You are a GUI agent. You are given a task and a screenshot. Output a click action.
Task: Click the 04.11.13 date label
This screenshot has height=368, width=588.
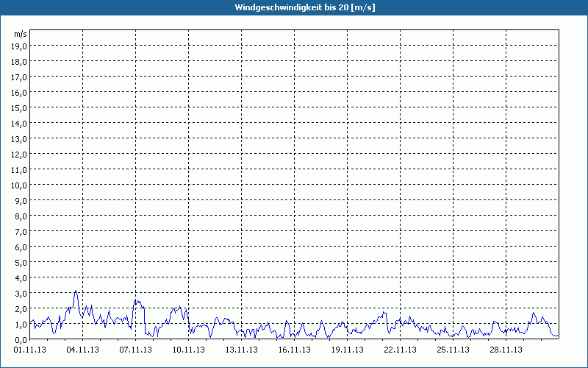(83, 350)
